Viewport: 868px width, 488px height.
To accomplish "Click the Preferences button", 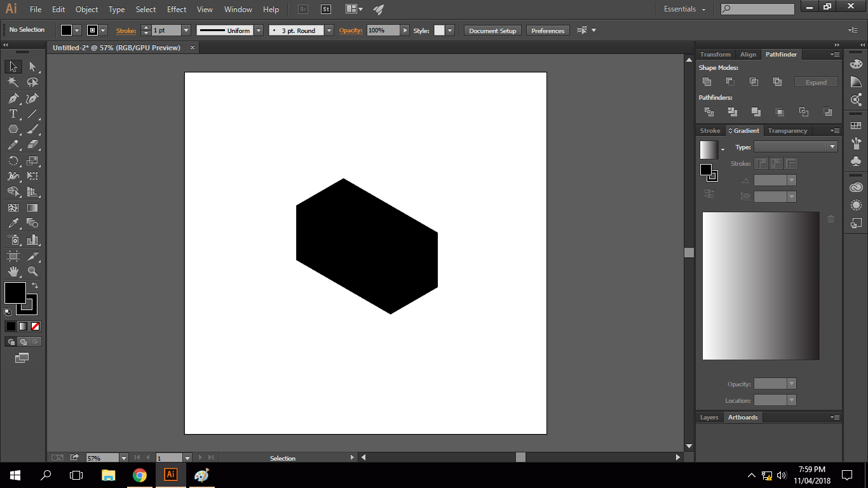I will 548,30.
